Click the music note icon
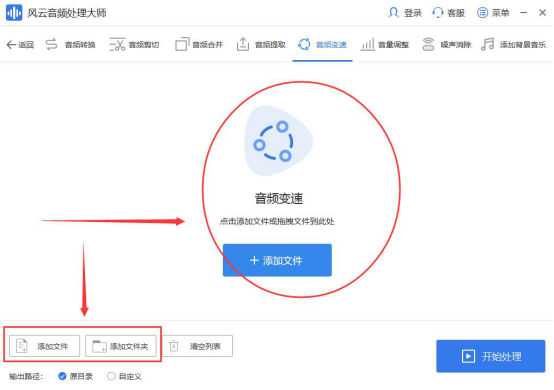This screenshot has width=554, height=390. [488, 45]
